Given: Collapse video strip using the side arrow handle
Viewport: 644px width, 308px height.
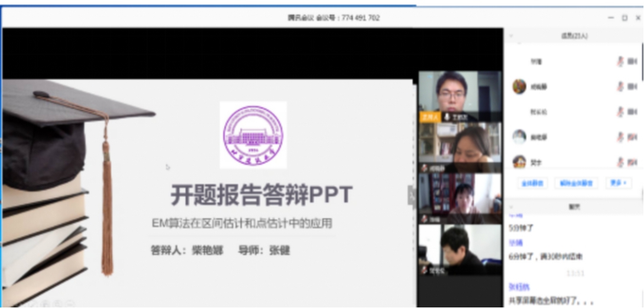Looking at the screenshot, I should tap(412, 195).
